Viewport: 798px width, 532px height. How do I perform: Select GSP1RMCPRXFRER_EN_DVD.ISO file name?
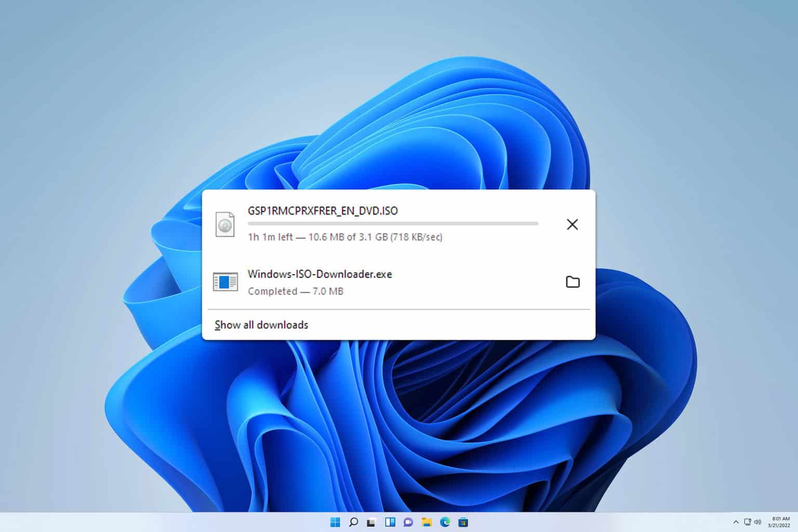tap(323, 211)
